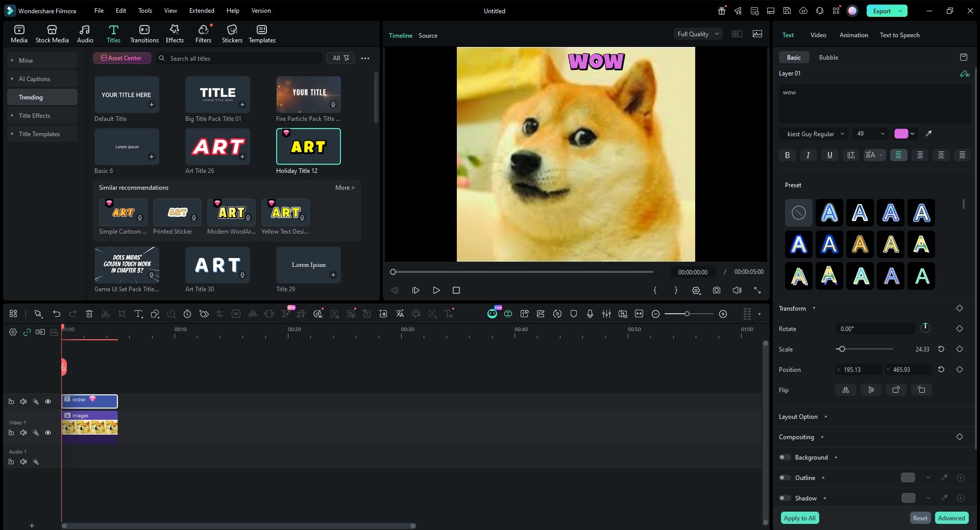Image resolution: width=980 pixels, height=530 pixels.
Task: Undo the last action
Action: coord(57,314)
